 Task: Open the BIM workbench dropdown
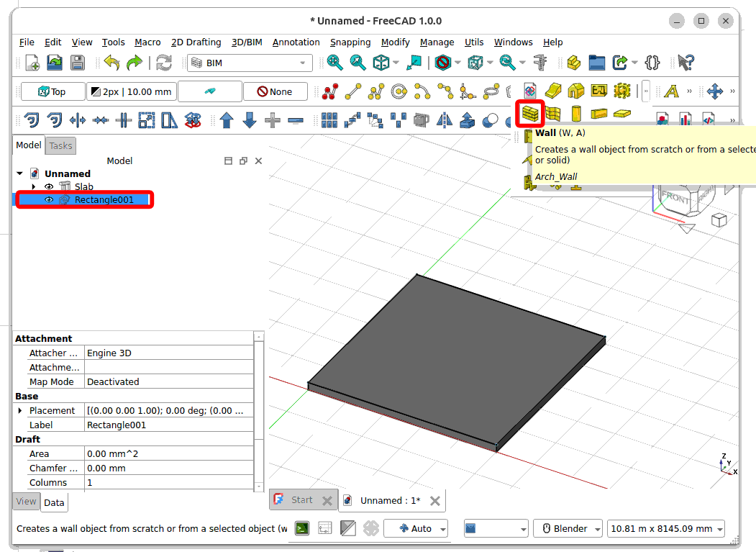point(250,63)
